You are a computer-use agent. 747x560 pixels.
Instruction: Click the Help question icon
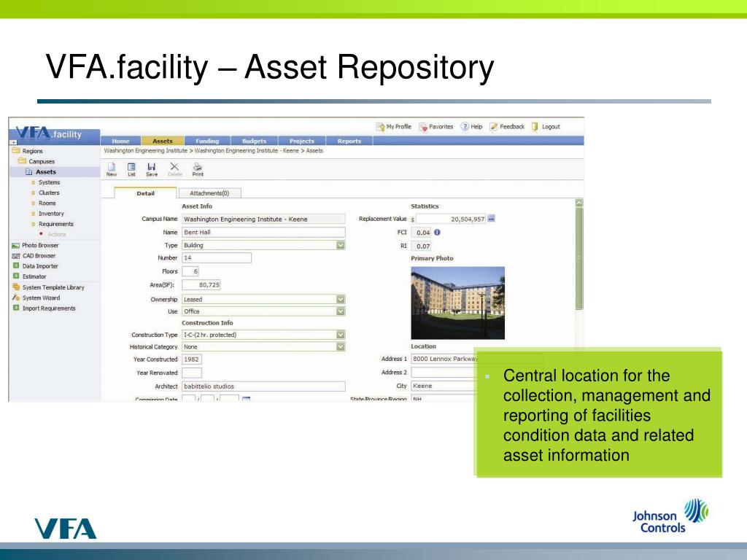pyautogui.click(x=465, y=127)
